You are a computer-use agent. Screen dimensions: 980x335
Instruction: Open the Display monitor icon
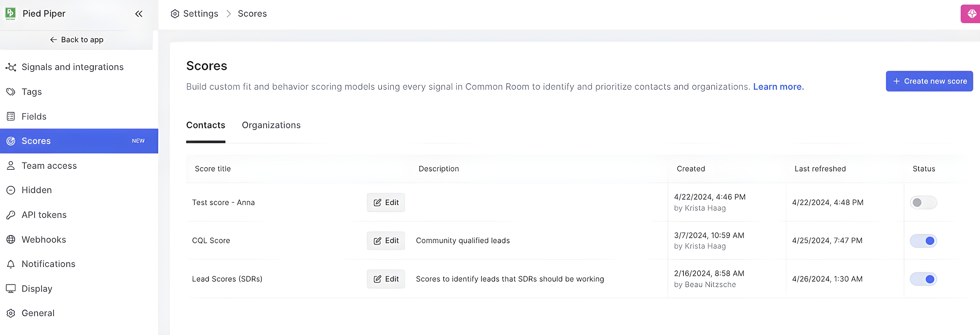(x=11, y=289)
